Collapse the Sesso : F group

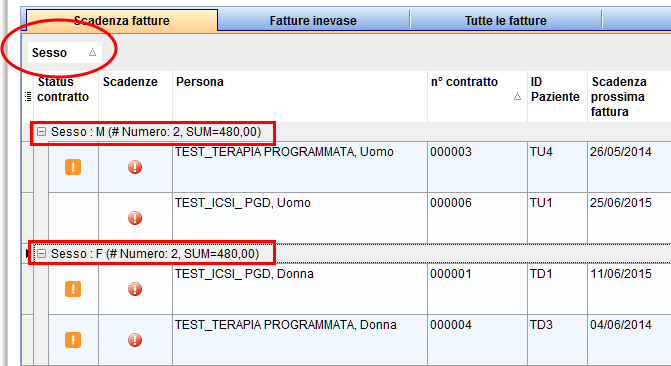(x=42, y=254)
